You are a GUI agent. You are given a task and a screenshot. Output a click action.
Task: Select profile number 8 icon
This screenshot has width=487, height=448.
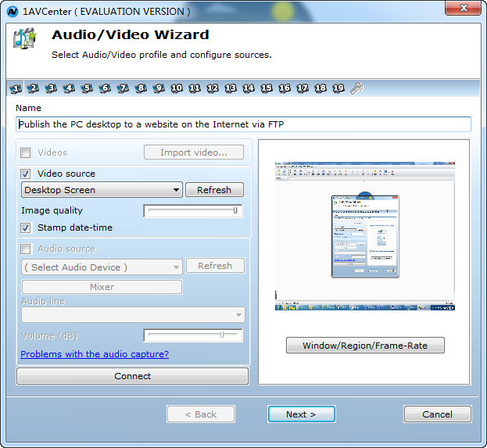click(141, 88)
